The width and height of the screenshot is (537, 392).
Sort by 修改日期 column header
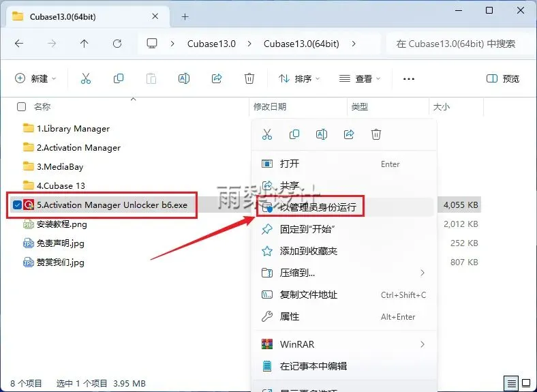270,106
